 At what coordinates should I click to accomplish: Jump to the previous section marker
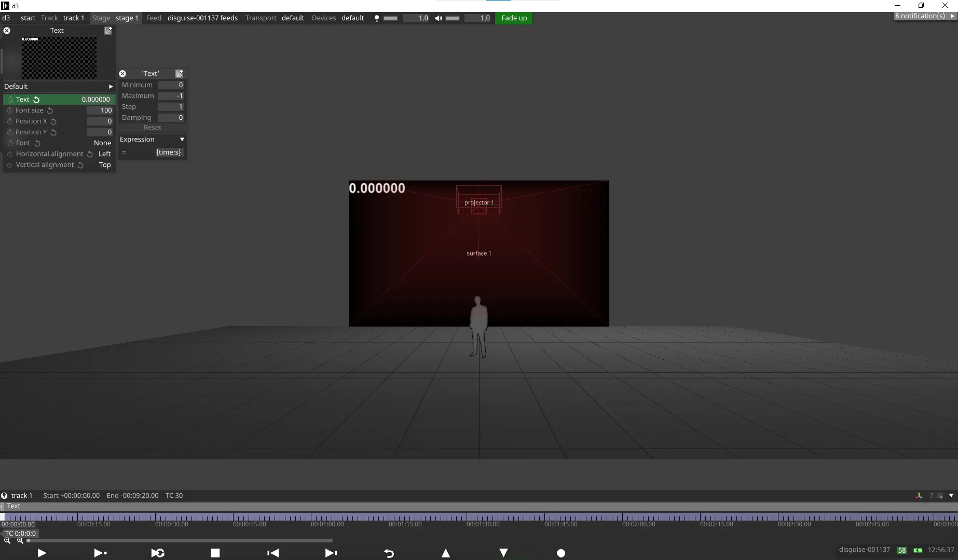coord(273,553)
